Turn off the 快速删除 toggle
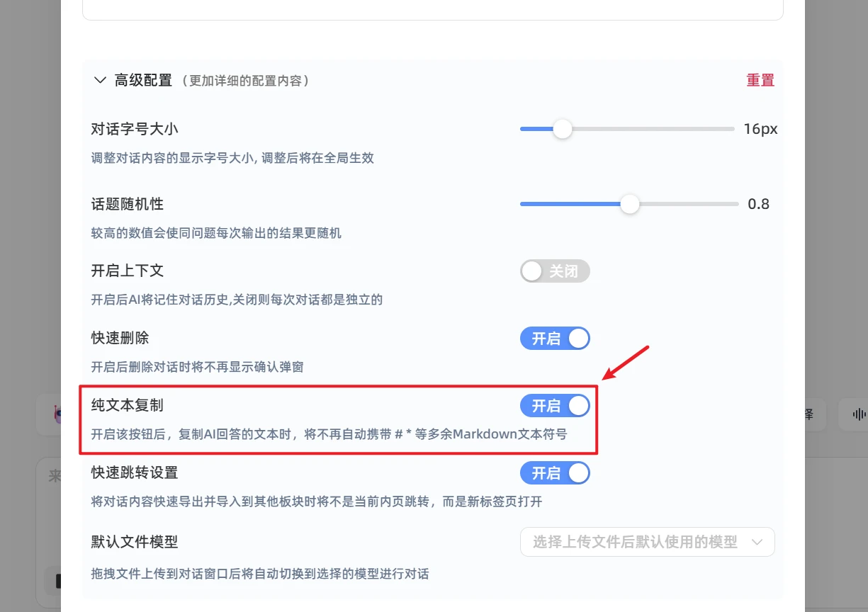 pos(555,339)
